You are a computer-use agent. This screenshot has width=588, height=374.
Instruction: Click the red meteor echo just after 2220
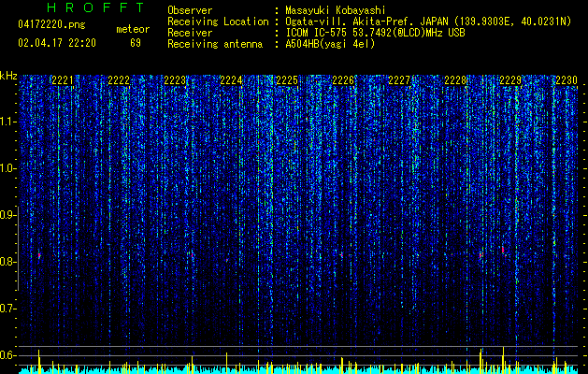click(39, 255)
